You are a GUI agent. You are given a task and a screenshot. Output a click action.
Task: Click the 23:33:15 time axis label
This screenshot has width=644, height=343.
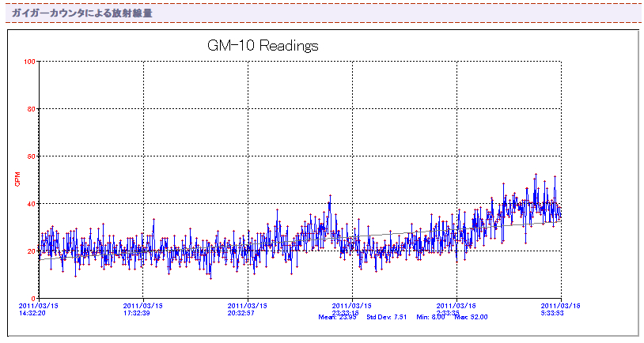point(351,312)
